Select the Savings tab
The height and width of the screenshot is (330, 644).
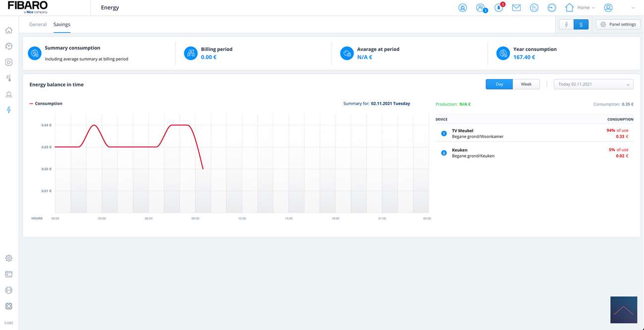coord(62,24)
